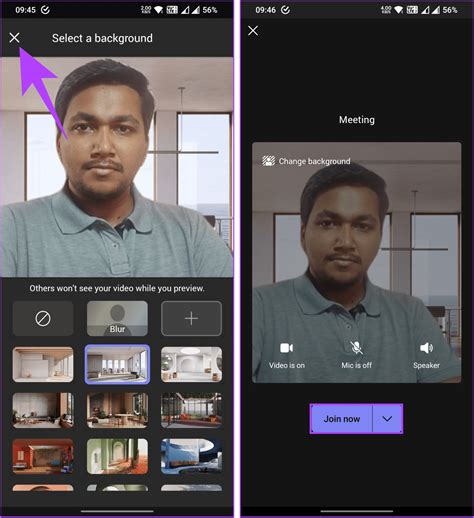The width and height of the screenshot is (474, 518).
Task: Expand the Join now dropdown arrow
Action: (387, 419)
